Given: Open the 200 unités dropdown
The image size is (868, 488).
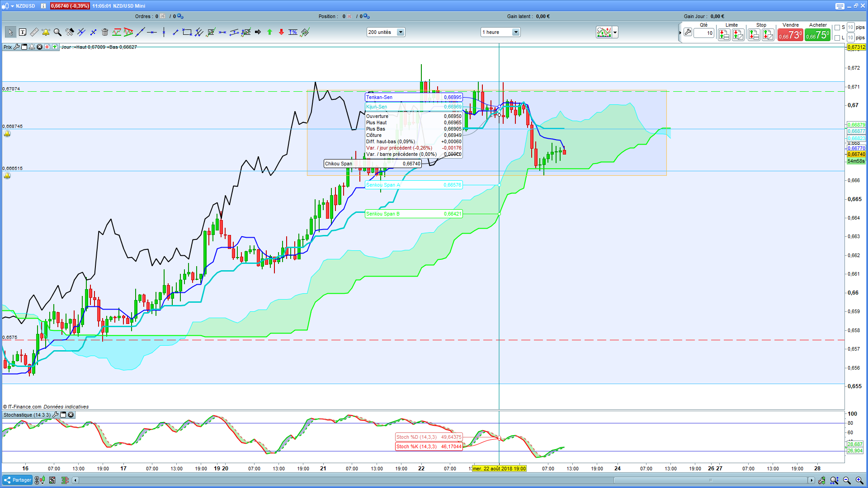Looking at the screenshot, I should [400, 32].
